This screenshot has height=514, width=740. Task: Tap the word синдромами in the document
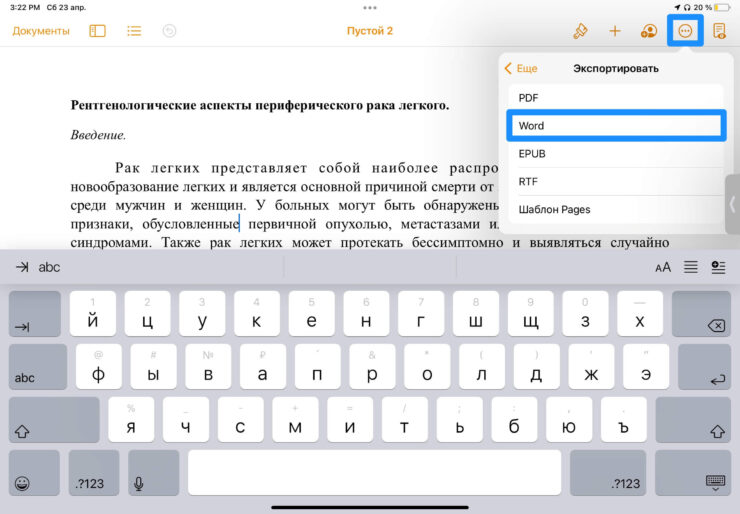coord(111,243)
